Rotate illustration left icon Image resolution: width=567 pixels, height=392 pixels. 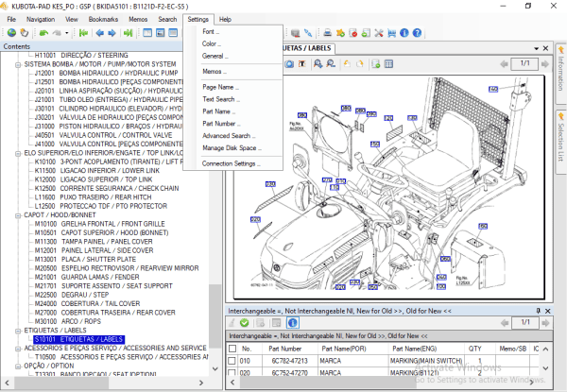point(347,64)
